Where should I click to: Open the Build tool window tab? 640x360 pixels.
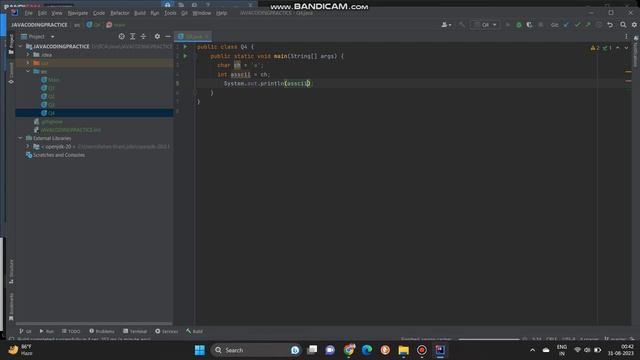(194, 331)
